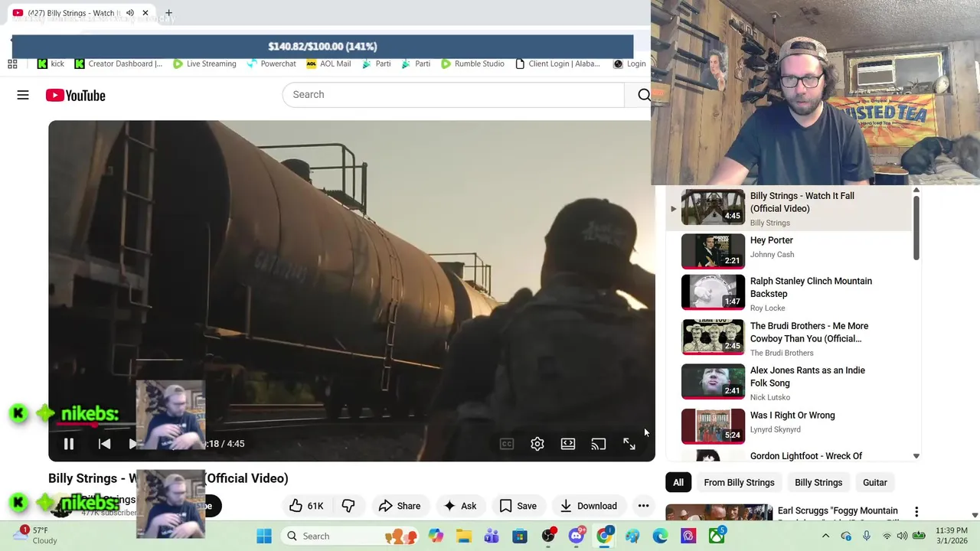Toggle microphone icon in system tray
This screenshot has height=551, width=980.
(867, 536)
